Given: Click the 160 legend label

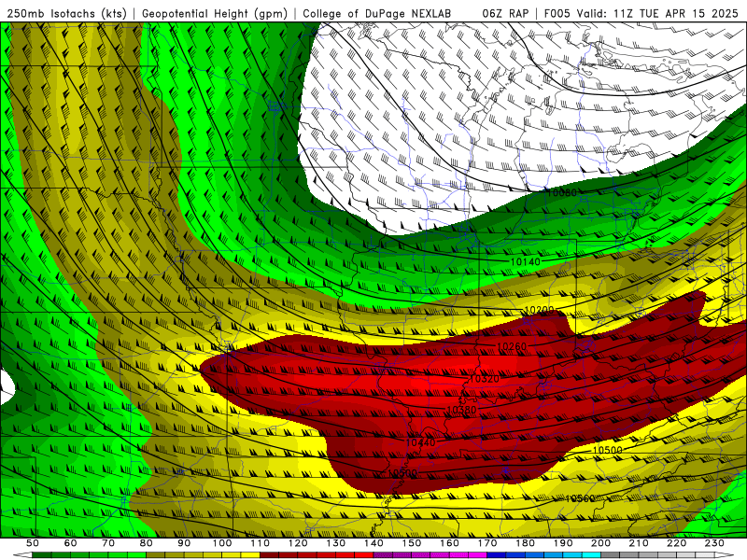Looking at the screenshot, I should pyautogui.click(x=449, y=543).
